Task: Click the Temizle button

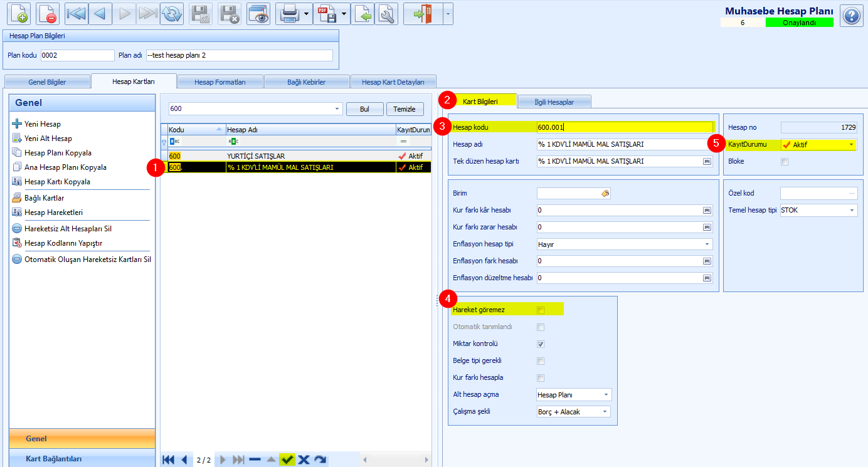Action: pyautogui.click(x=405, y=109)
